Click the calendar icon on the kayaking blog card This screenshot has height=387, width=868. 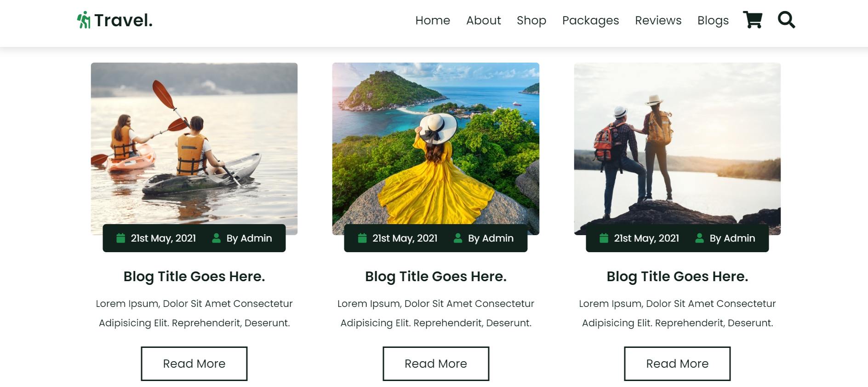tap(120, 238)
